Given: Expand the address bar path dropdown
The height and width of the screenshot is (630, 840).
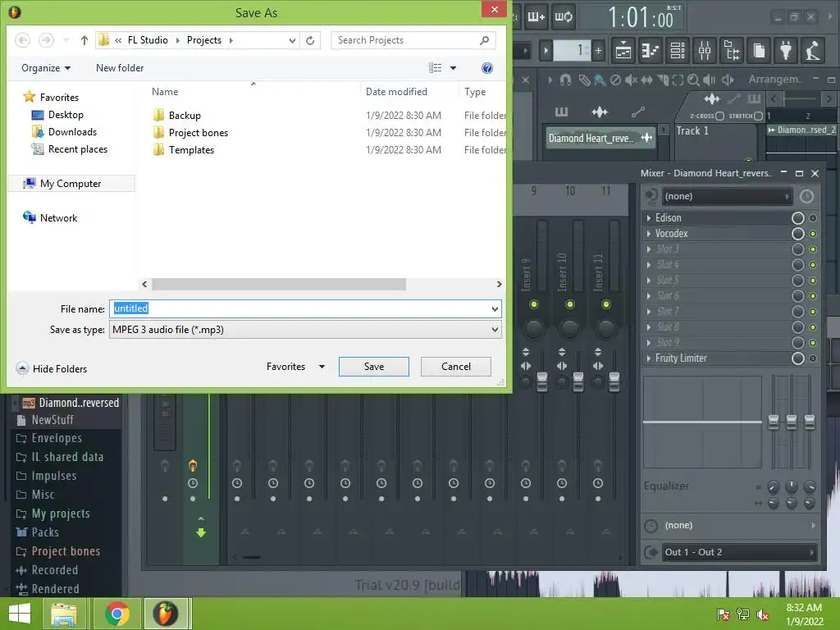Looking at the screenshot, I should (292, 40).
